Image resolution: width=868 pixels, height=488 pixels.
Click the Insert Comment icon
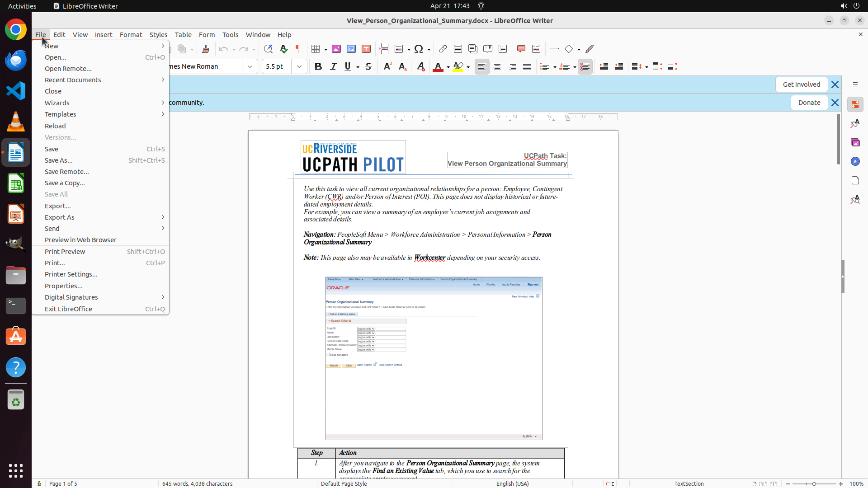[521, 49]
